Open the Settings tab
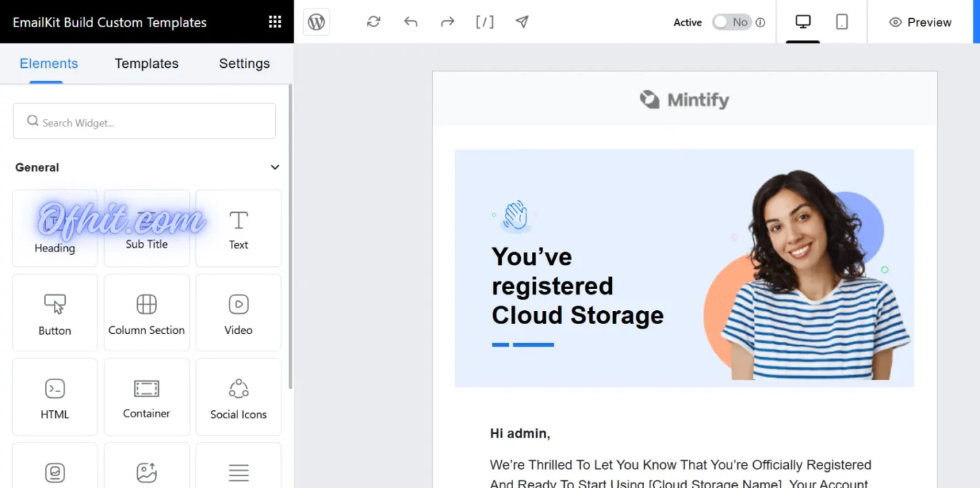Viewport: 980px width, 488px height. point(244,63)
